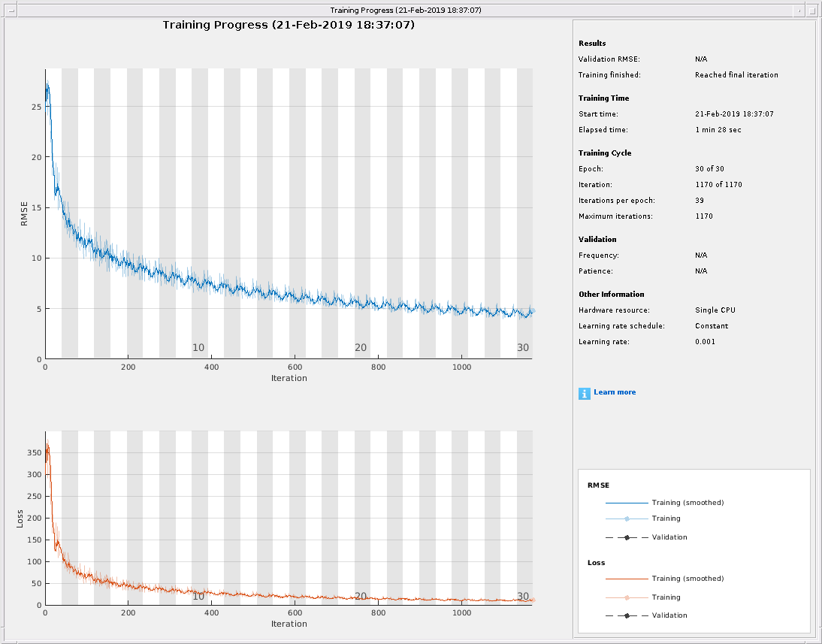Click the epoch 10 marker on RMSE plot
The width and height of the screenshot is (822, 644).
[x=198, y=348]
